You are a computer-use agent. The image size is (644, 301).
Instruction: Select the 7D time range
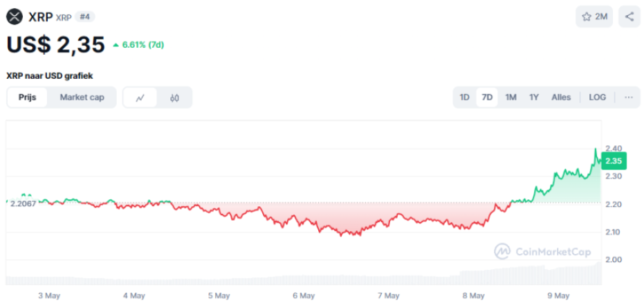pyautogui.click(x=487, y=98)
